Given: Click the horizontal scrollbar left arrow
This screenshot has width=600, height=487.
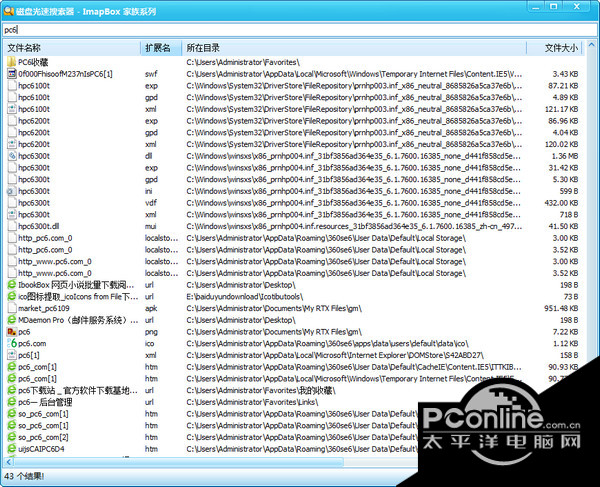Looking at the screenshot, I should [8, 462].
